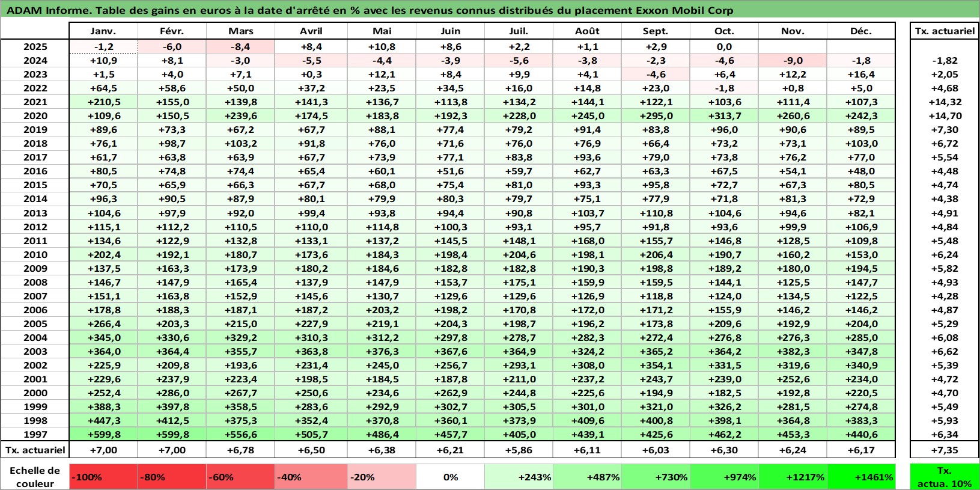980x490 pixels.
Task: Click the -9,0 cell for Nov. 2024
Action: 793,60
